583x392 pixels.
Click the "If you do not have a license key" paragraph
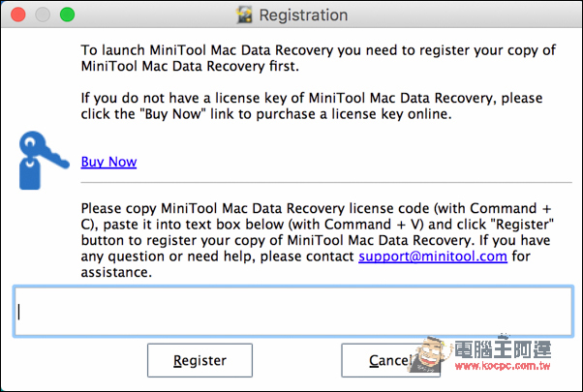pyautogui.click(x=312, y=106)
